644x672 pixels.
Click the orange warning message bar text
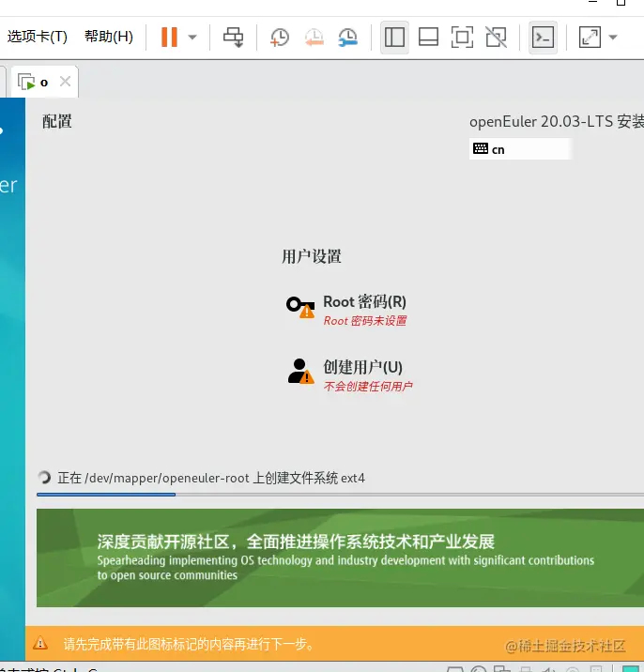(x=189, y=644)
